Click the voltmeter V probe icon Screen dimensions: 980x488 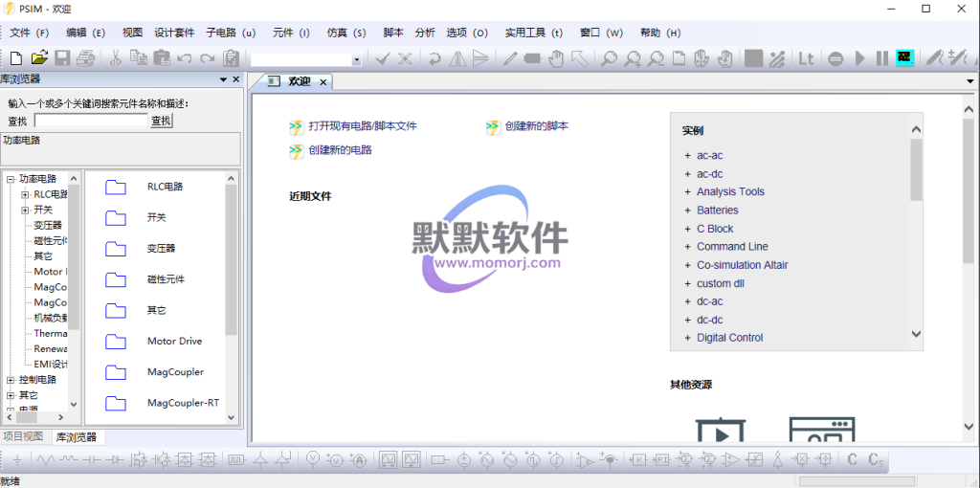[336, 460]
